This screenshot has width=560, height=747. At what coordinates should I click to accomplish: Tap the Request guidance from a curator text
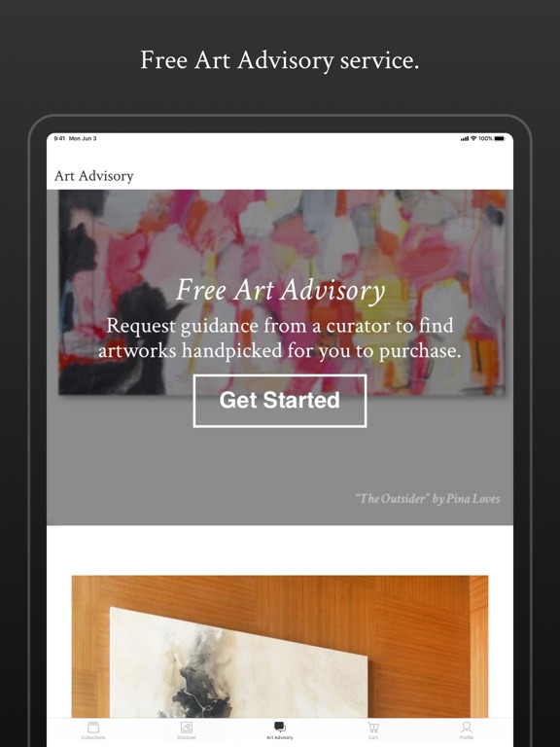click(280, 338)
